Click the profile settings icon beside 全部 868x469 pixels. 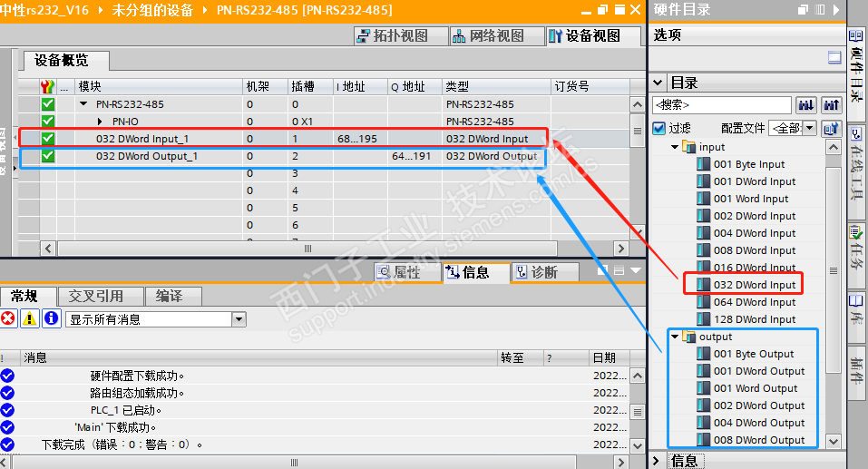pos(831,129)
